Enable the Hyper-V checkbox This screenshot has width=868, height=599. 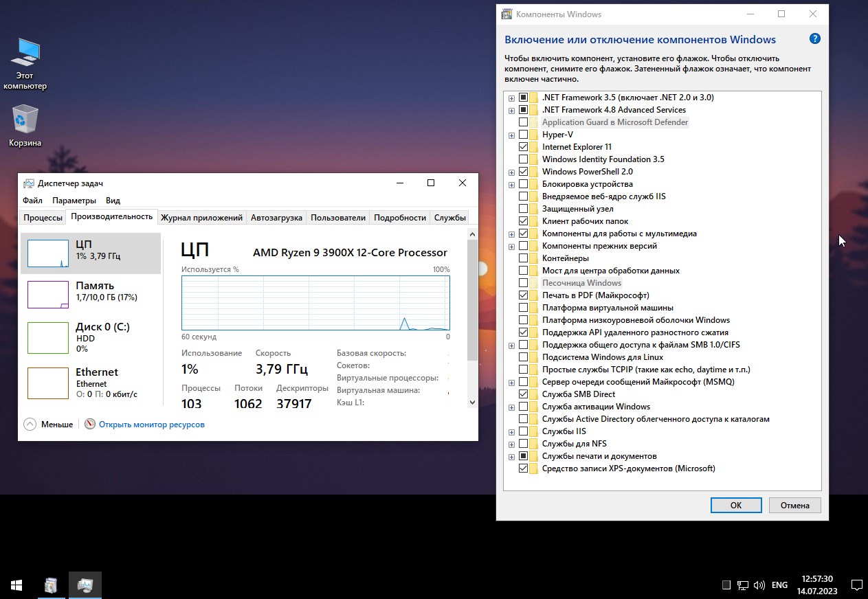tap(524, 135)
